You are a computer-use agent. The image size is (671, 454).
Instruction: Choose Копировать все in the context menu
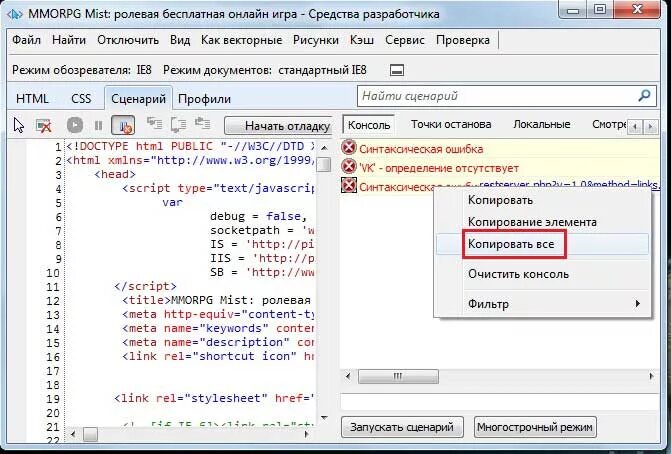pyautogui.click(x=543, y=244)
